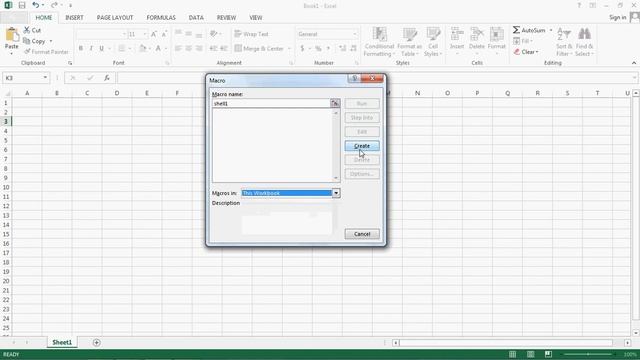Screen dimensions: 640x360
Task: Collapse the ribbon with the chevron
Action: coord(633,63)
